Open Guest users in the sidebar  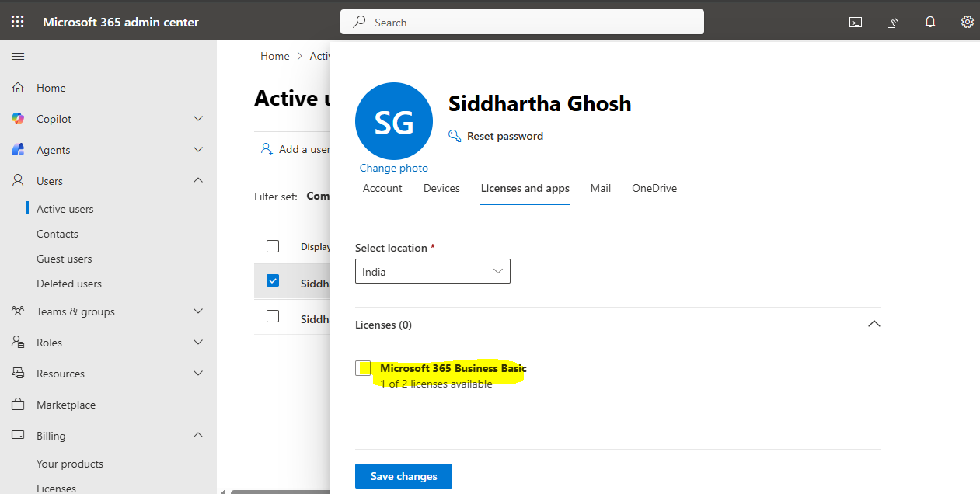[64, 259]
